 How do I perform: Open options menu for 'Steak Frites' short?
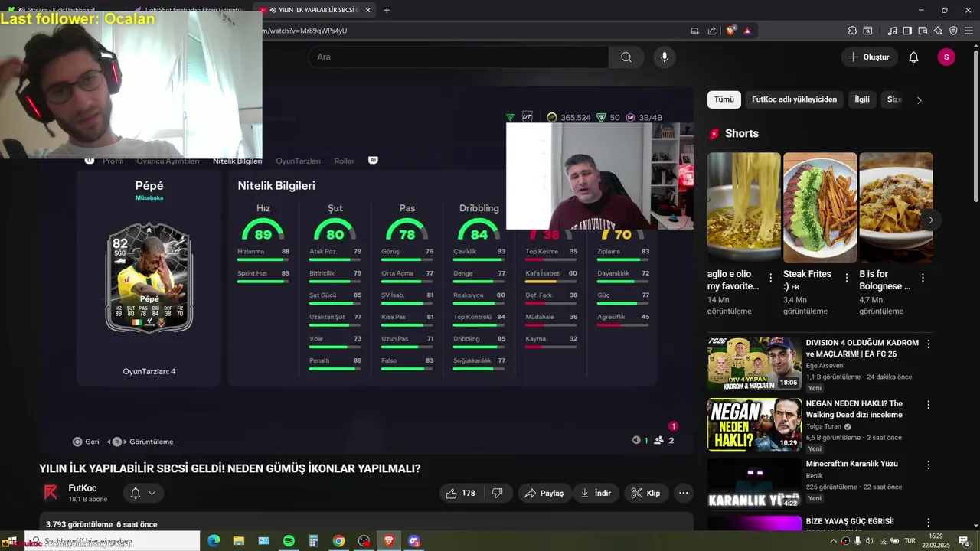[847, 278]
